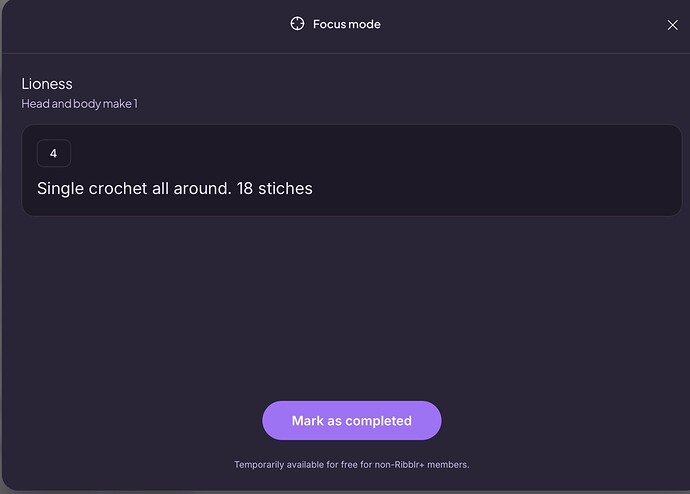This screenshot has width=690, height=494.
Task: Select the Lioness heading text
Action: coord(47,84)
